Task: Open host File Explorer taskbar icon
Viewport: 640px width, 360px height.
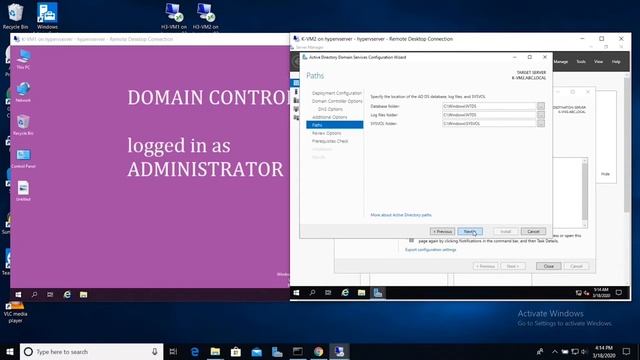Action: (x=215, y=351)
